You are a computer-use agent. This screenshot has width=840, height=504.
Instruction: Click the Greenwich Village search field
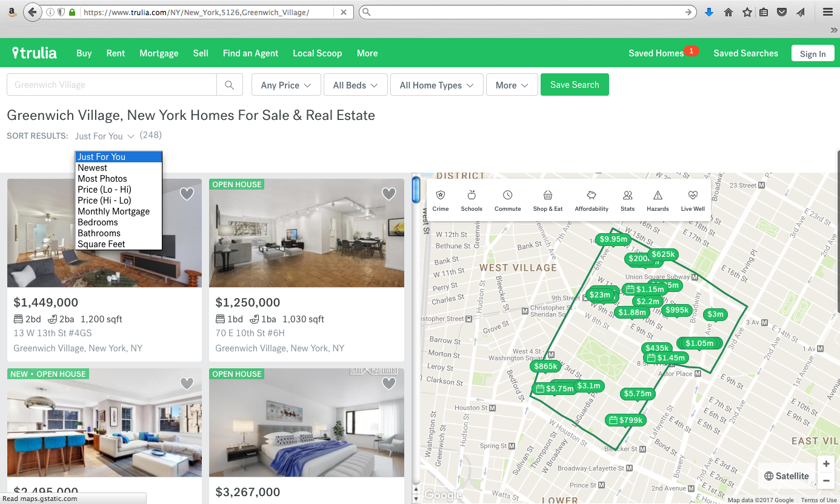tap(112, 85)
